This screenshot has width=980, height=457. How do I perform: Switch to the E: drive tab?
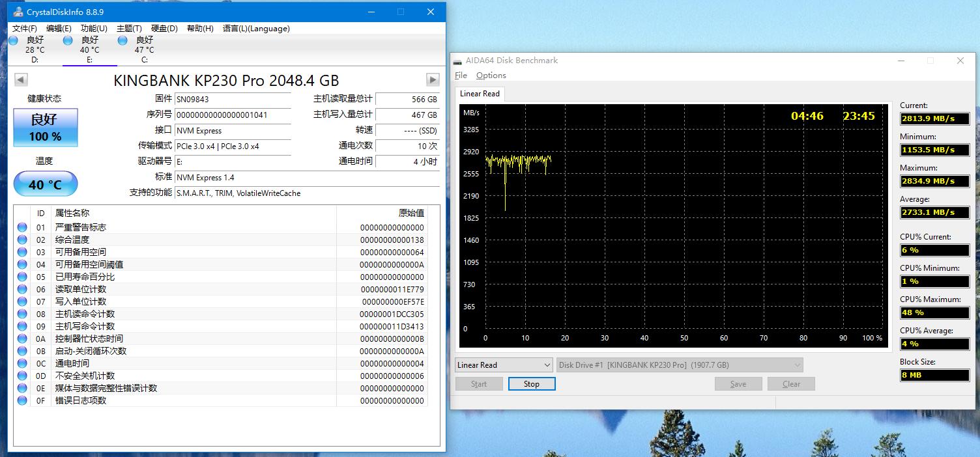(x=89, y=49)
